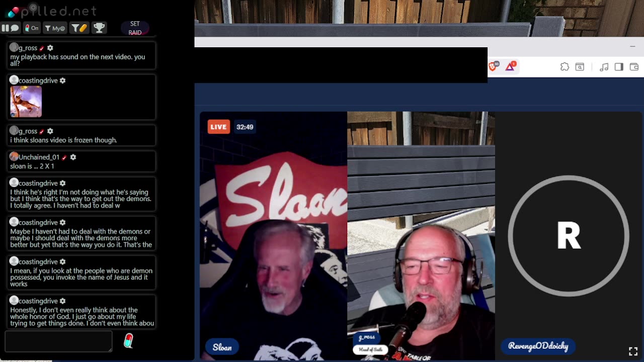
Task: Click g_ross username on frozen video message
Action: click(x=28, y=131)
